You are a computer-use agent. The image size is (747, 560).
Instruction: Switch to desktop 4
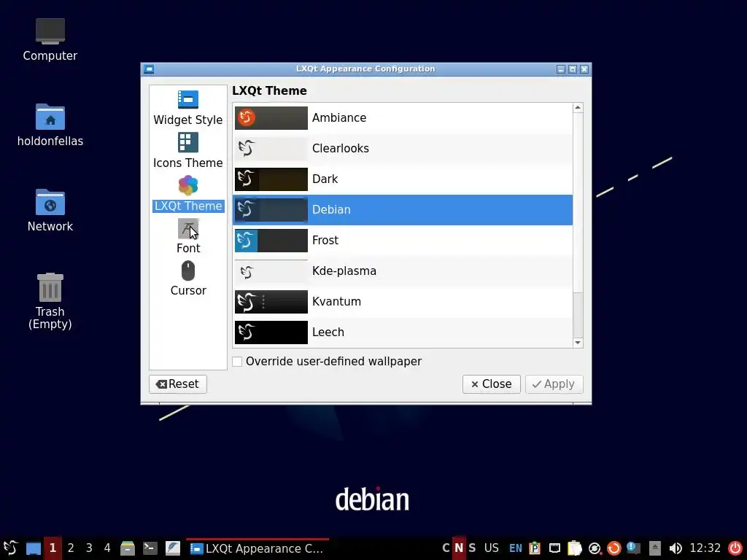pos(107,548)
